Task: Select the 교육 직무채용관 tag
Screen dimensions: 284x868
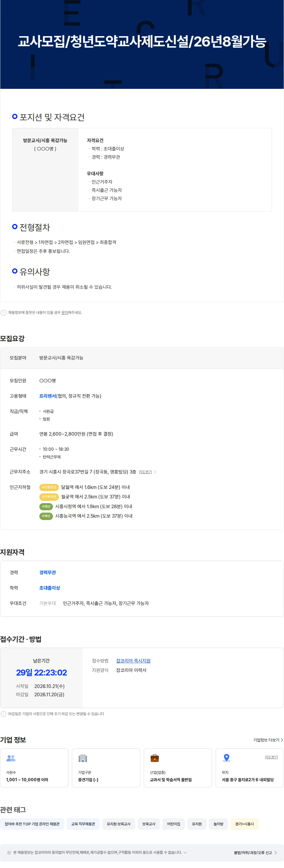Action: [x=83, y=824]
